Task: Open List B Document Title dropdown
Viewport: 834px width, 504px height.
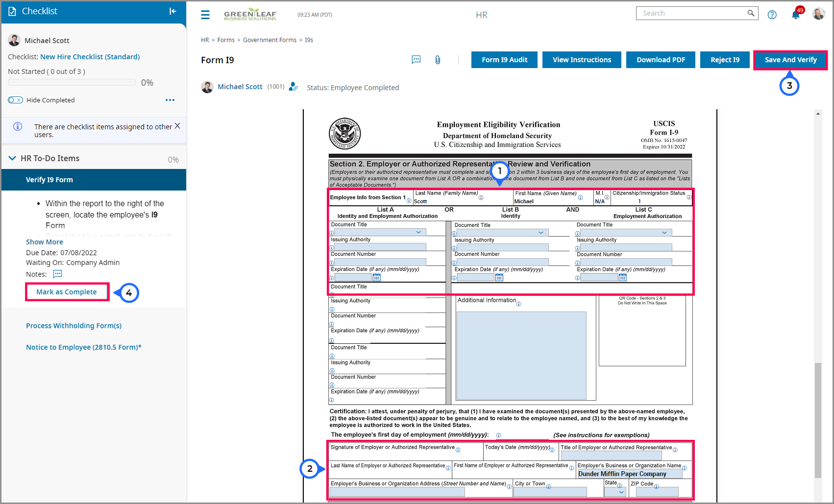Action: (503, 233)
